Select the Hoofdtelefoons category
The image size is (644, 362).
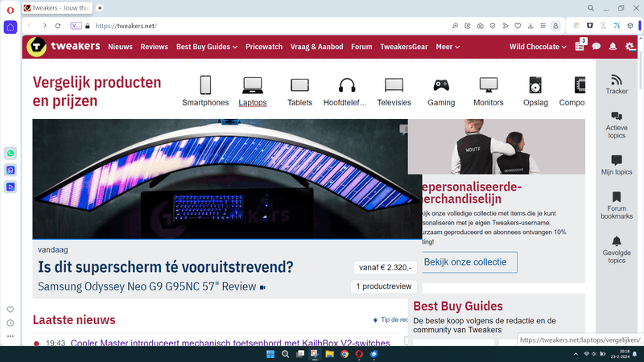(345, 91)
